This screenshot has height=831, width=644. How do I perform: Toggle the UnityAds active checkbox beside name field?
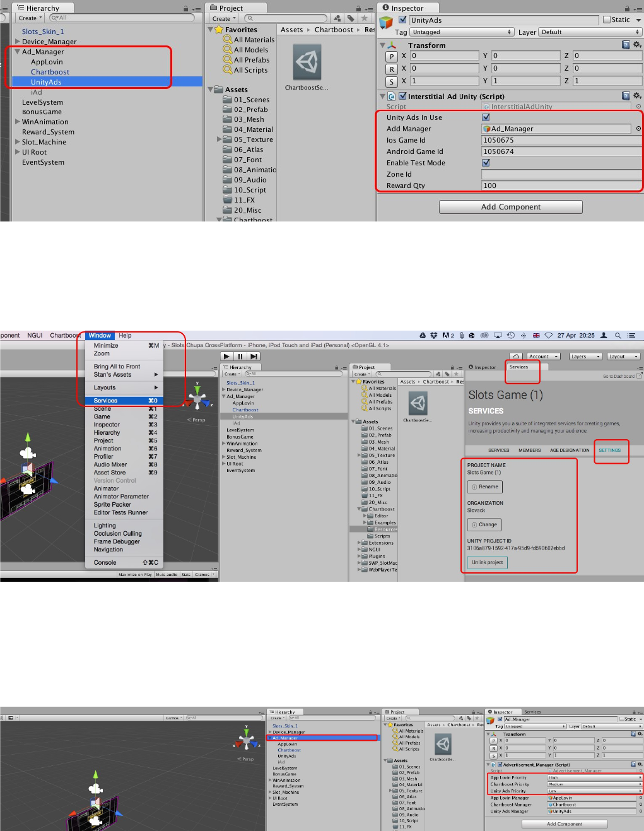point(403,20)
